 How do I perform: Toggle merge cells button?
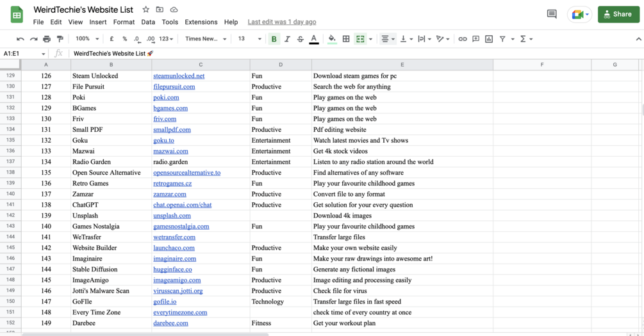coord(360,39)
